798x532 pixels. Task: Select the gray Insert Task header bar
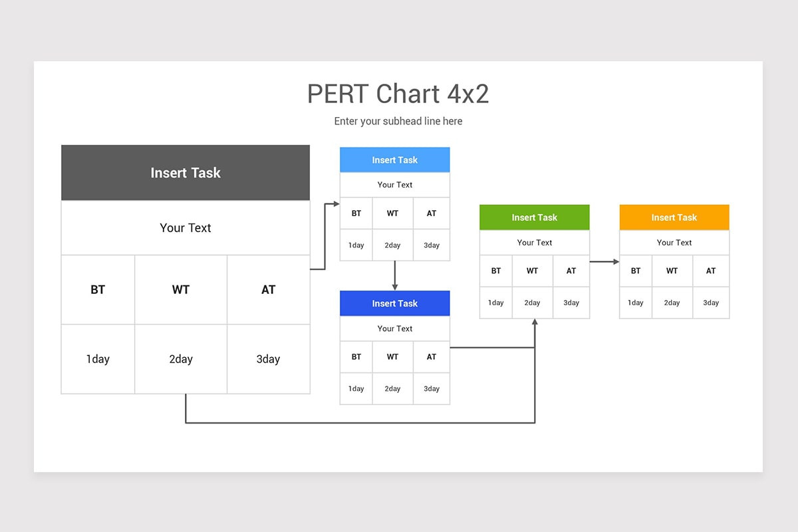[185, 172]
